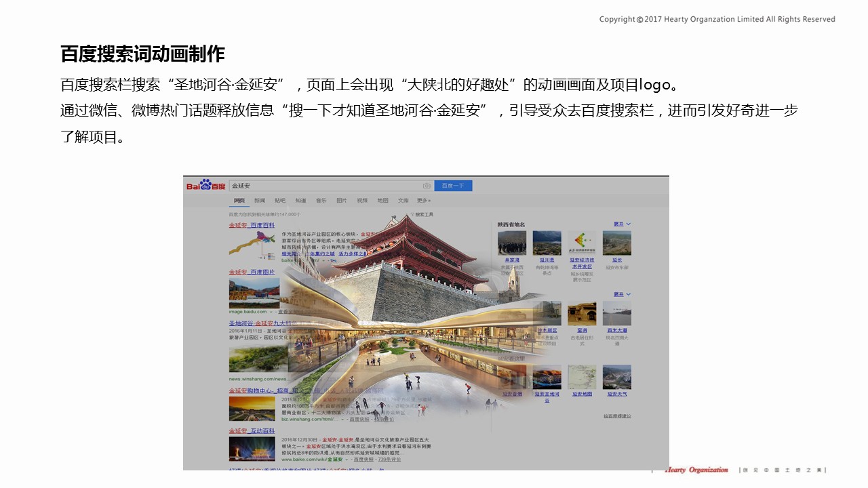Open the 百米大道 link

coord(617,330)
